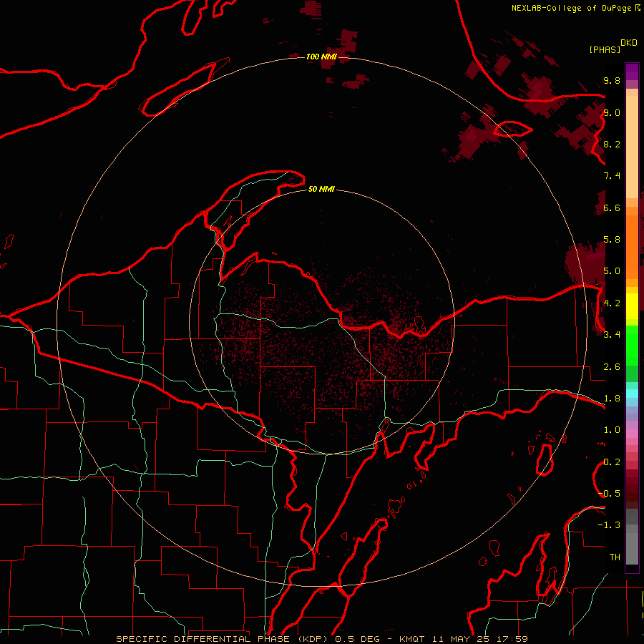Image resolution: width=644 pixels, height=644 pixels.
Task: Click the radar product caption at the bottom
Action: [321, 639]
